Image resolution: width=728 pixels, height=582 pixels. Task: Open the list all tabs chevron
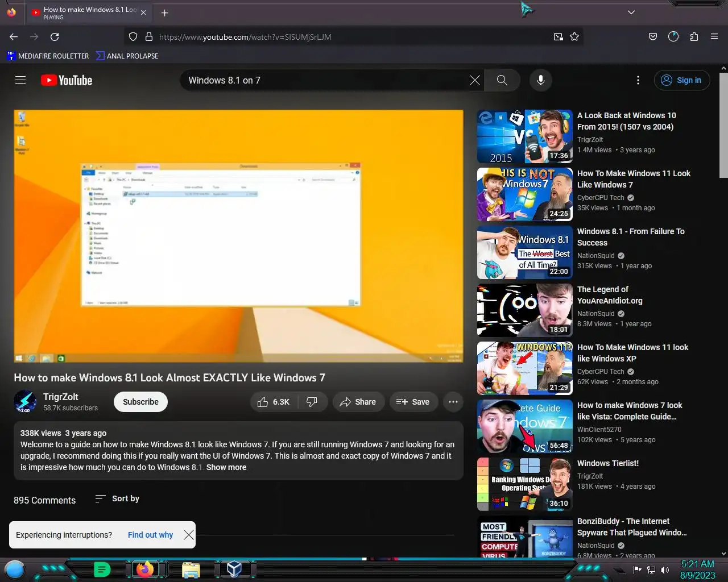click(x=631, y=13)
